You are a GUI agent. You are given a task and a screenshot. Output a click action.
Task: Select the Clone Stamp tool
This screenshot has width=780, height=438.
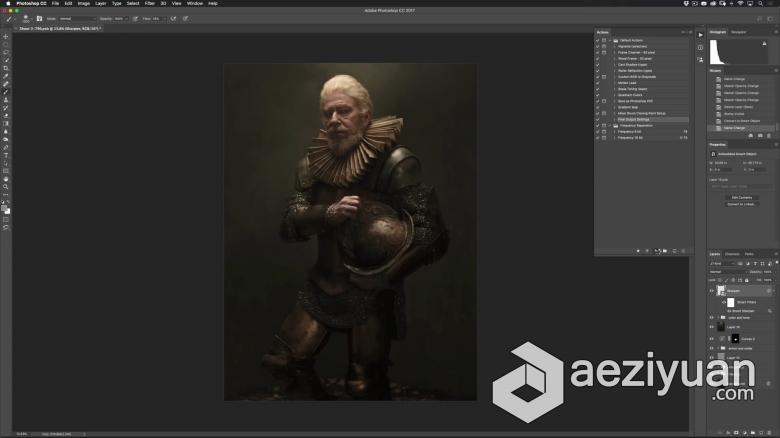pos(5,100)
